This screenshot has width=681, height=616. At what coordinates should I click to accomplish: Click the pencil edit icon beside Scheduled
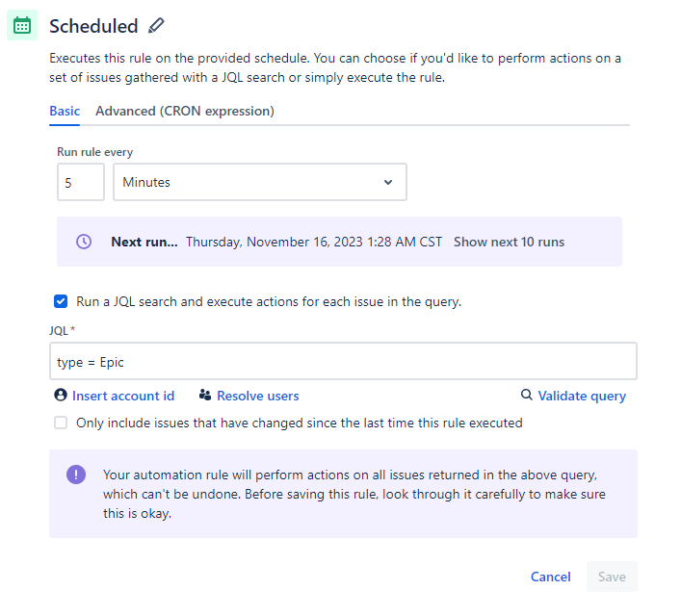pyautogui.click(x=156, y=26)
